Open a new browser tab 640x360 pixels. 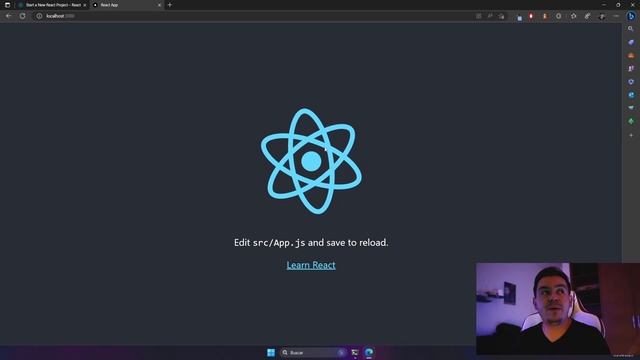(x=170, y=5)
